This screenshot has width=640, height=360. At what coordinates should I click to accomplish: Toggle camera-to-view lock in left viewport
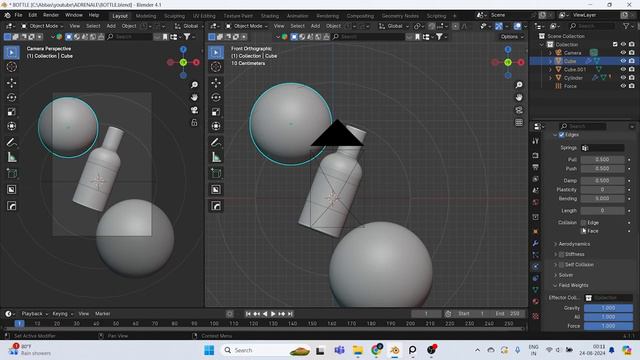(x=194, y=123)
